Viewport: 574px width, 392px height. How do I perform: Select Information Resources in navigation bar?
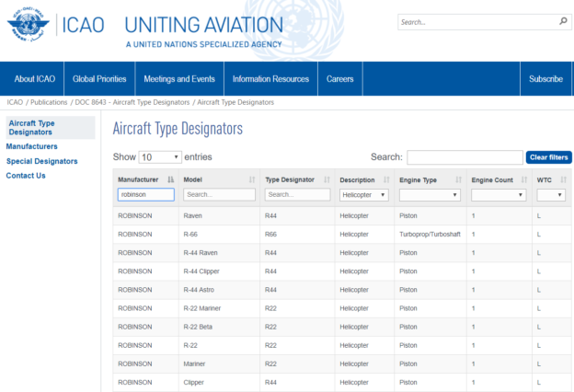(x=270, y=79)
